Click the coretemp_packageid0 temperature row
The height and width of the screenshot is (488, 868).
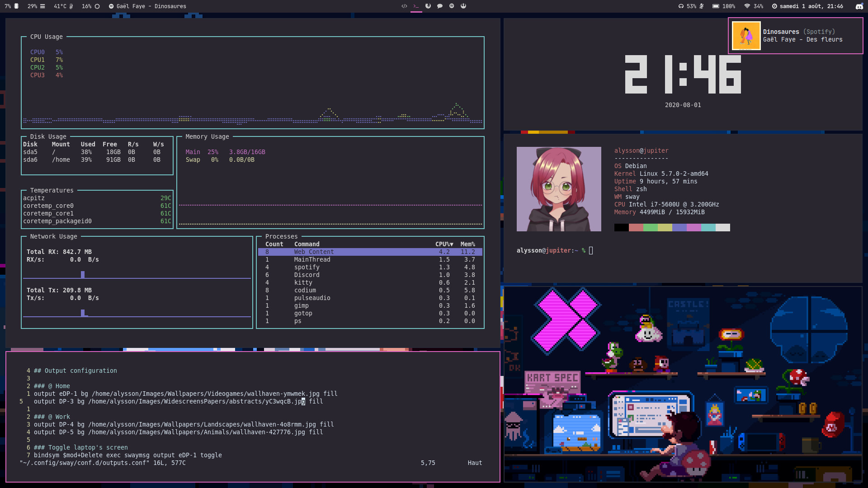pyautogui.click(x=97, y=221)
